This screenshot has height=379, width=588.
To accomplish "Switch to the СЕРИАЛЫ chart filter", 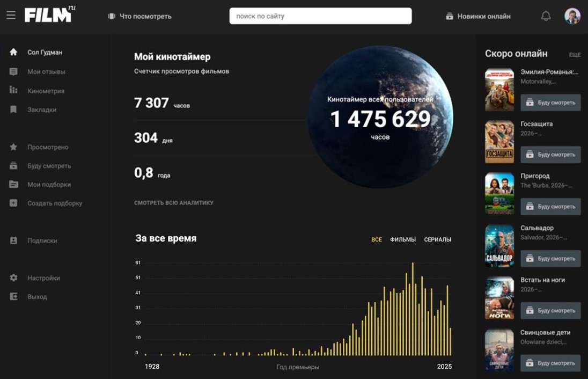I will pyautogui.click(x=437, y=239).
